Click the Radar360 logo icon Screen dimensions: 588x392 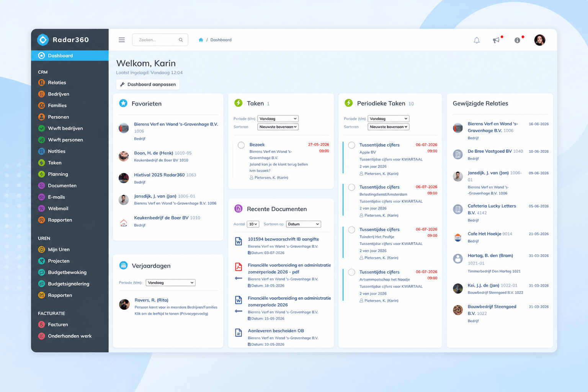43,39
